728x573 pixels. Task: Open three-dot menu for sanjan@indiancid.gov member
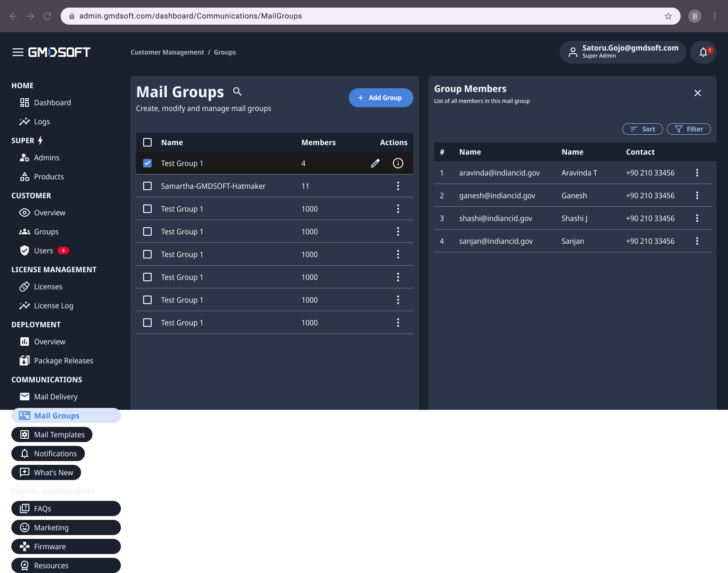[x=697, y=241]
